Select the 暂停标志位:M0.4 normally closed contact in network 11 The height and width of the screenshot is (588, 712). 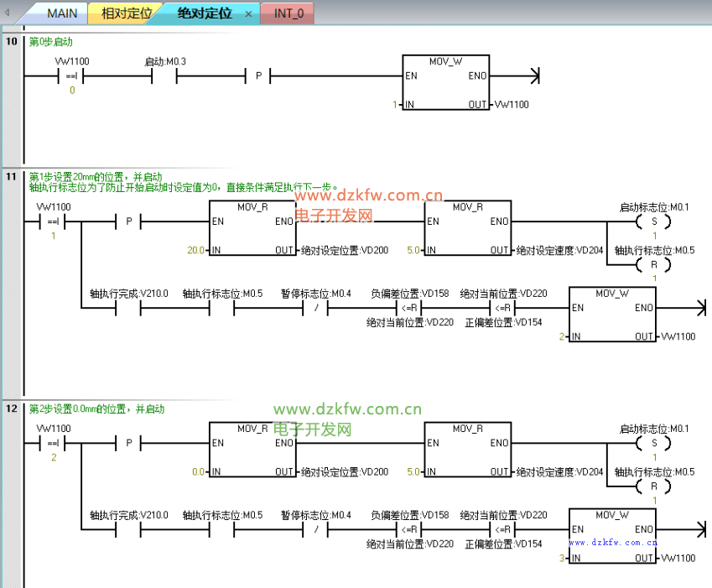[316, 308]
